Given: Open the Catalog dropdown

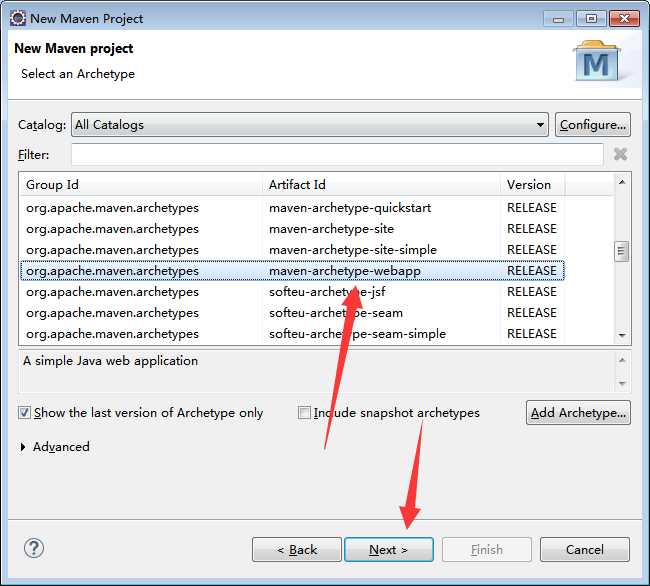Looking at the screenshot, I should [x=310, y=124].
